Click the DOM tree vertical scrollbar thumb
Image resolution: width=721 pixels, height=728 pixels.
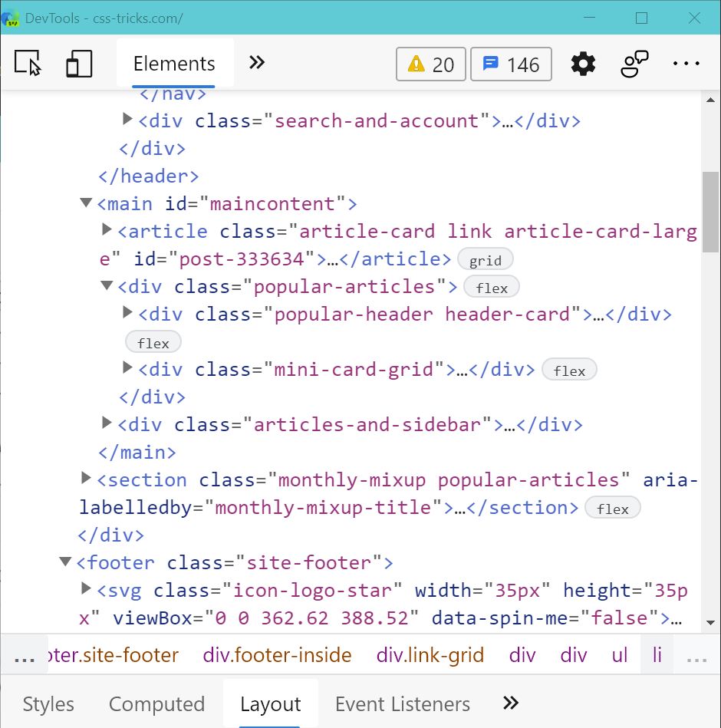pos(710,212)
